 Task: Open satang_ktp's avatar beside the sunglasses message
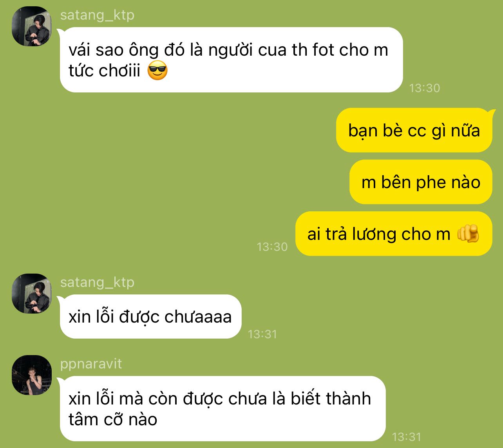[x=32, y=26]
